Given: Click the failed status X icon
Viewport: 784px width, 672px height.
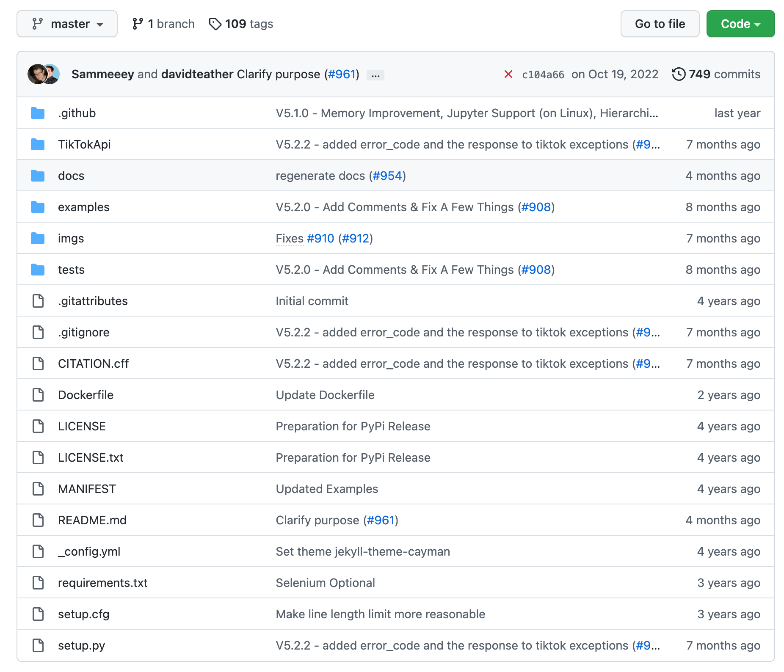Looking at the screenshot, I should tap(508, 74).
